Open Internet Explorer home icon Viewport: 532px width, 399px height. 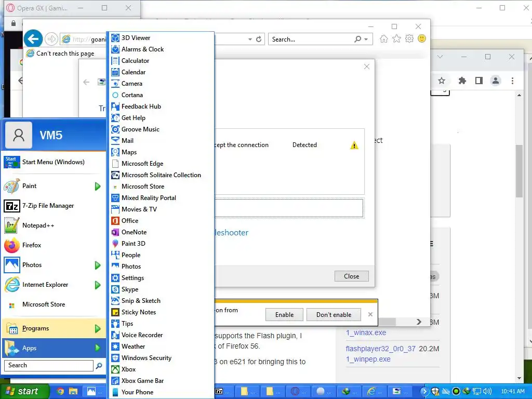point(384,38)
